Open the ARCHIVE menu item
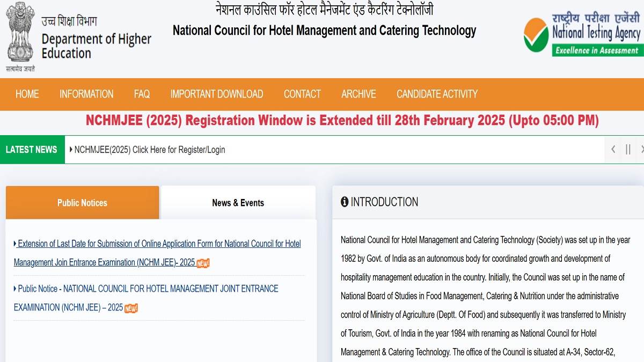 tap(358, 94)
